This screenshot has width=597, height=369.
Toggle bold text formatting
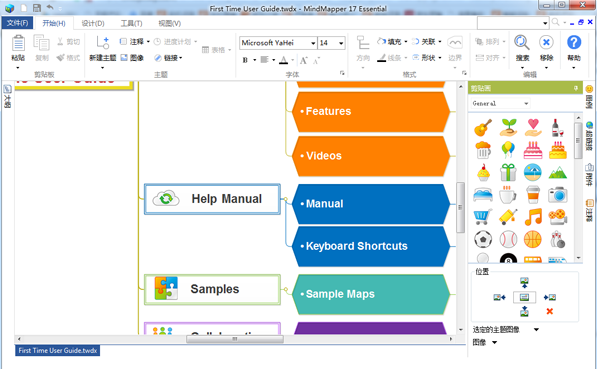point(245,60)
